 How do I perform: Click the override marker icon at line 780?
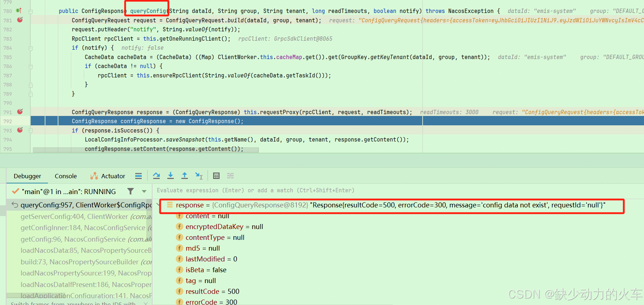19,10
